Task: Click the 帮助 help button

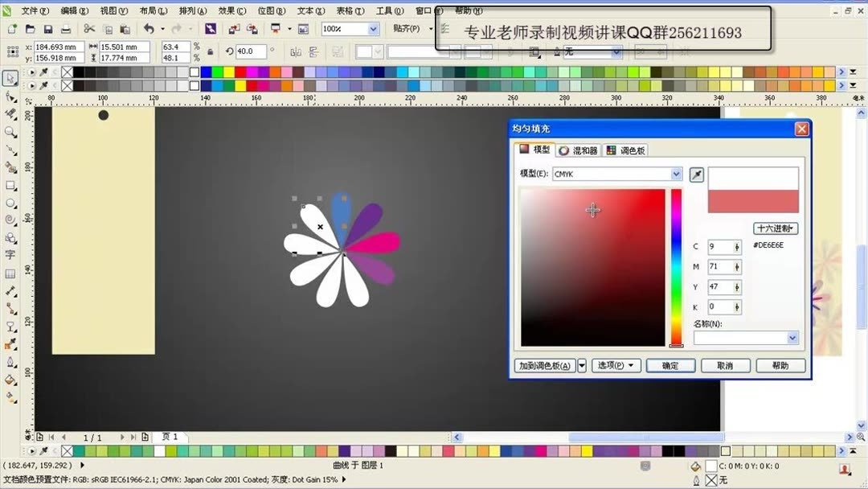Action: point(780,365)
